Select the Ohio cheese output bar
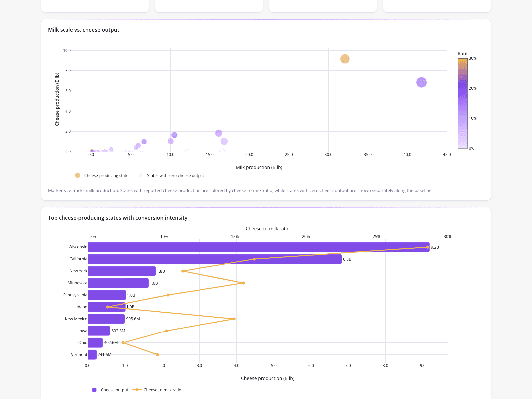The width and height of the screenshot is (532, 399). coord(95,343)
